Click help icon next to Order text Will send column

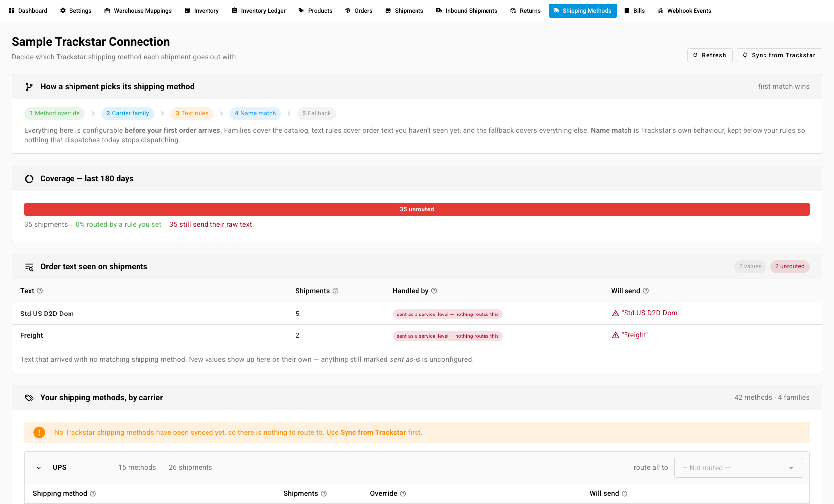point(646,291)
